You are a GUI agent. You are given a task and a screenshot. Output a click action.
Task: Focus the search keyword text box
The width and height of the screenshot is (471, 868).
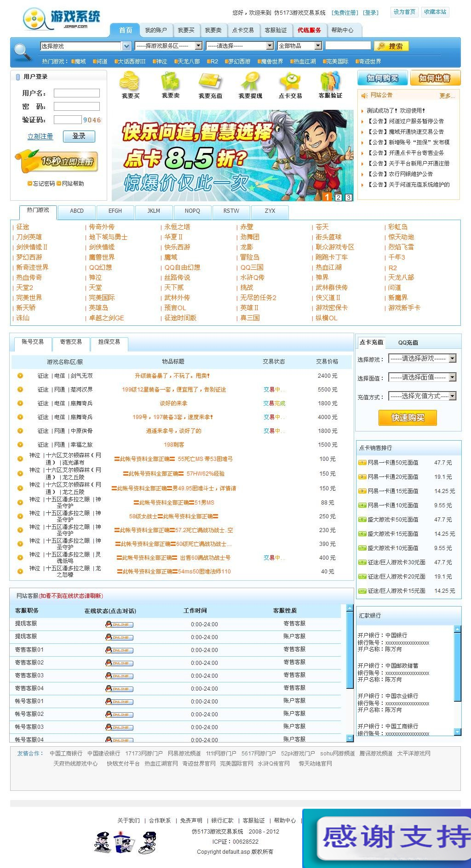point(348,45)
